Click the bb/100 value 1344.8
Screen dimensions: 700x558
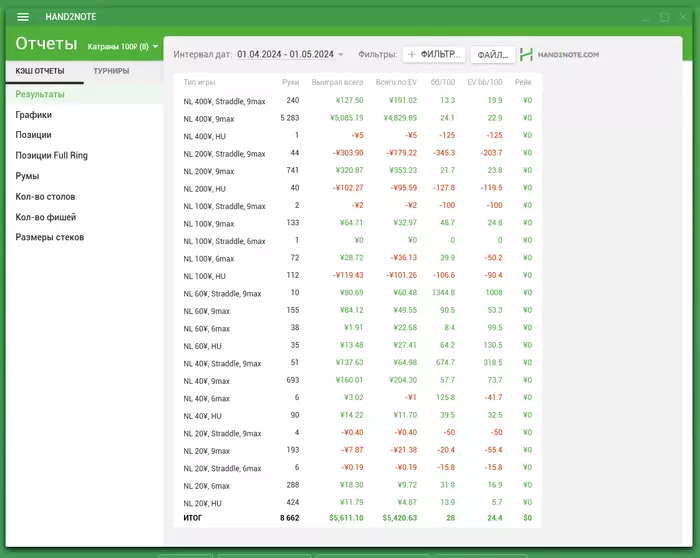(443, 292)
